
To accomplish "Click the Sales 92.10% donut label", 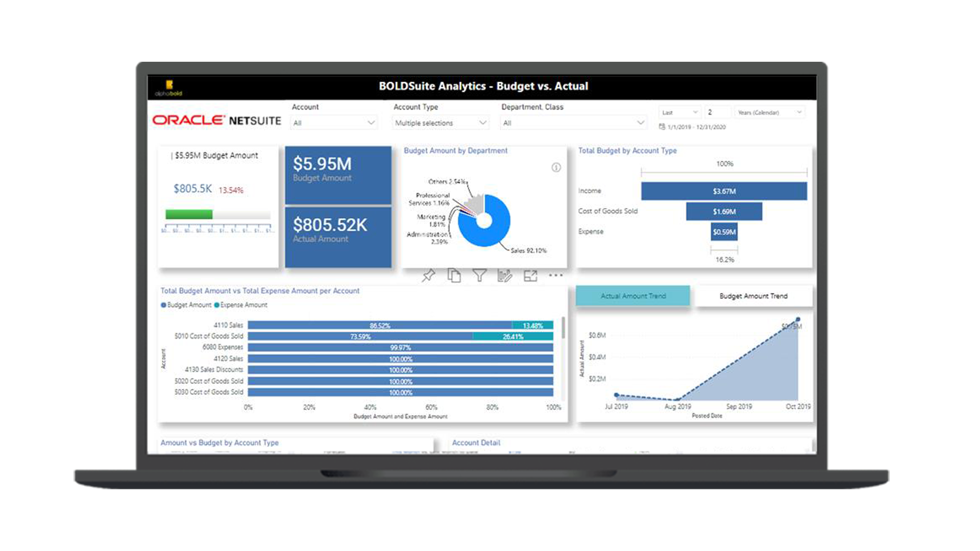I will point(528,251).
